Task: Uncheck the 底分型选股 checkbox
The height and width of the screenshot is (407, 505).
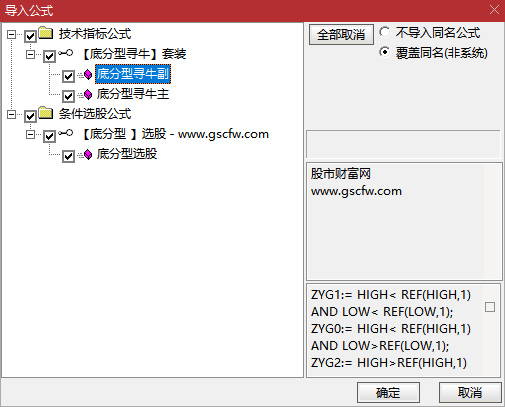Action: point(68,156)
